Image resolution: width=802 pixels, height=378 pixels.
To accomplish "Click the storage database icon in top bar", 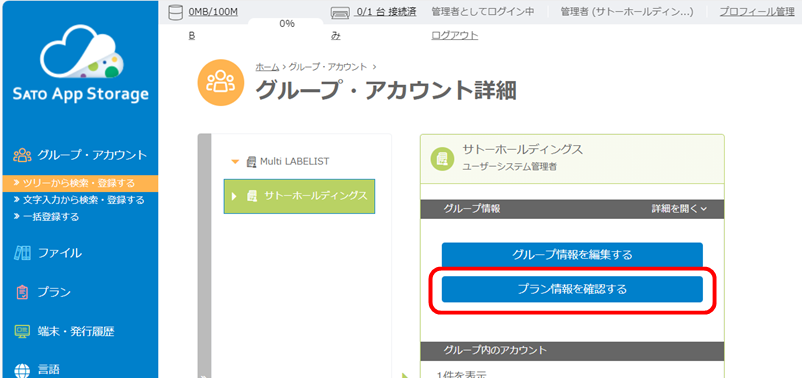I will (175, 13).
